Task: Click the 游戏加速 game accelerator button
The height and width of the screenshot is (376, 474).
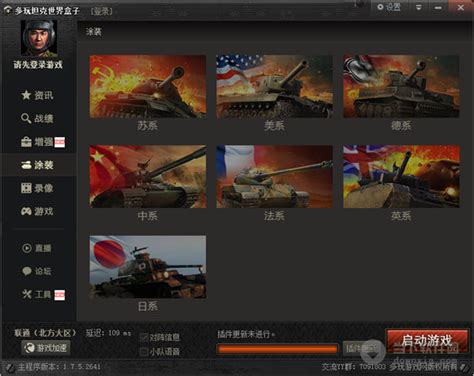Action: [46, 348]
